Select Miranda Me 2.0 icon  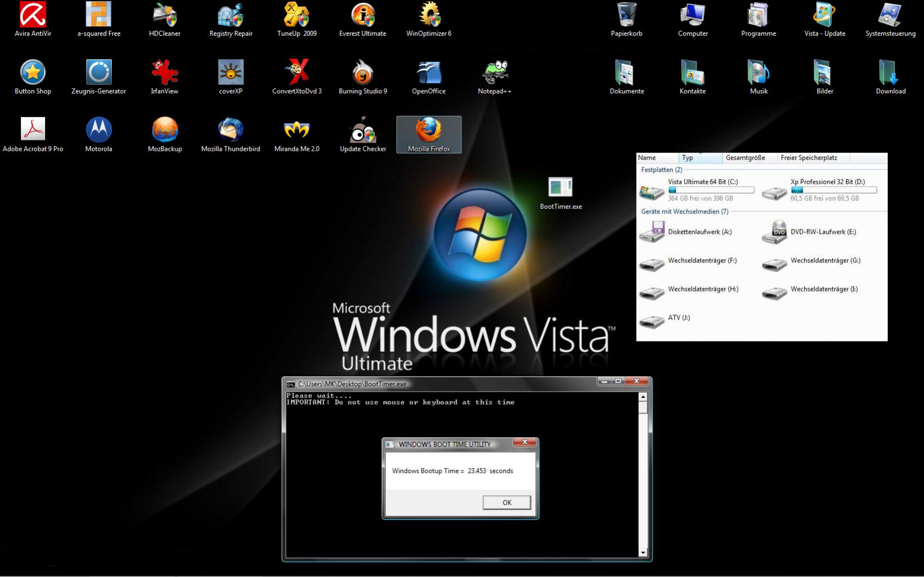(297, 135)
